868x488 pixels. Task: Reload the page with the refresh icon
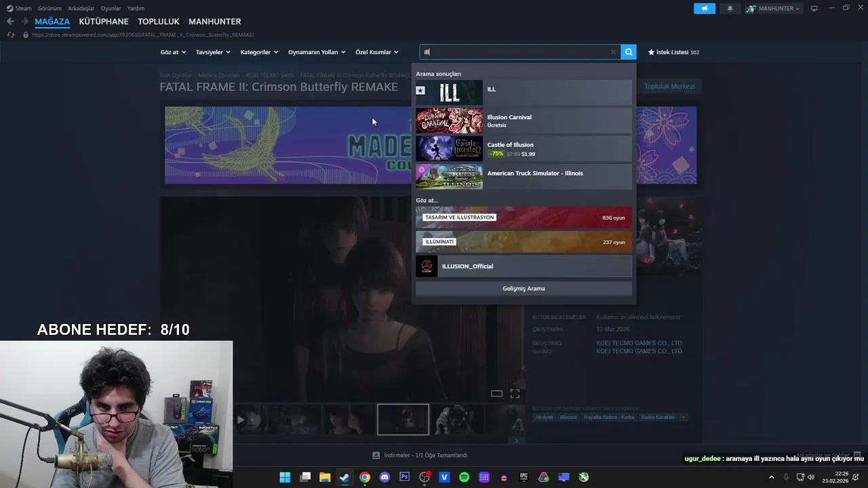point(10,35)
